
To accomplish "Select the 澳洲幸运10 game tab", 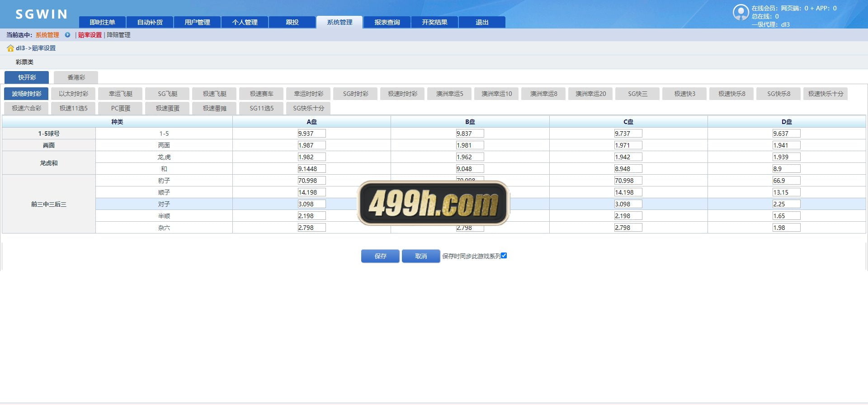I will [496, 94].
